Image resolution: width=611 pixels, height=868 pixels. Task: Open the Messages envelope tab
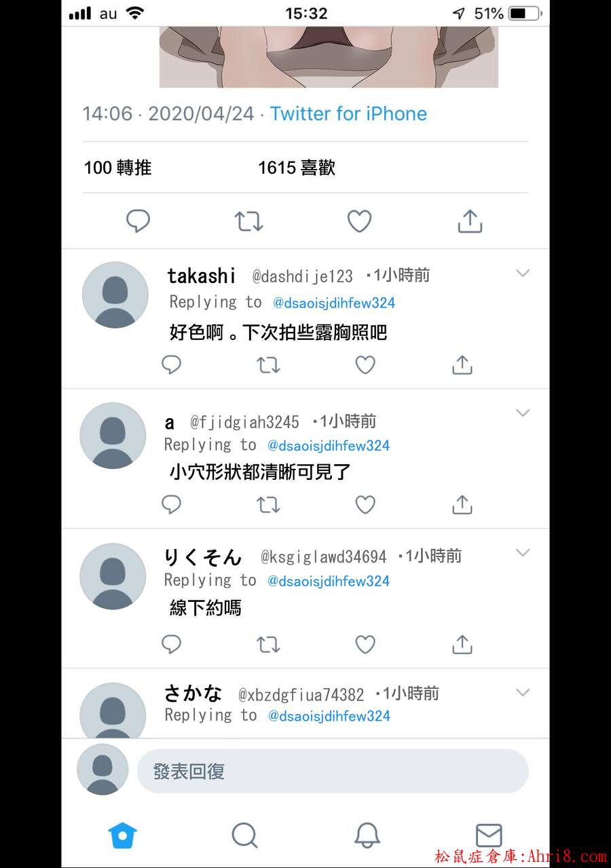(488, 835)
